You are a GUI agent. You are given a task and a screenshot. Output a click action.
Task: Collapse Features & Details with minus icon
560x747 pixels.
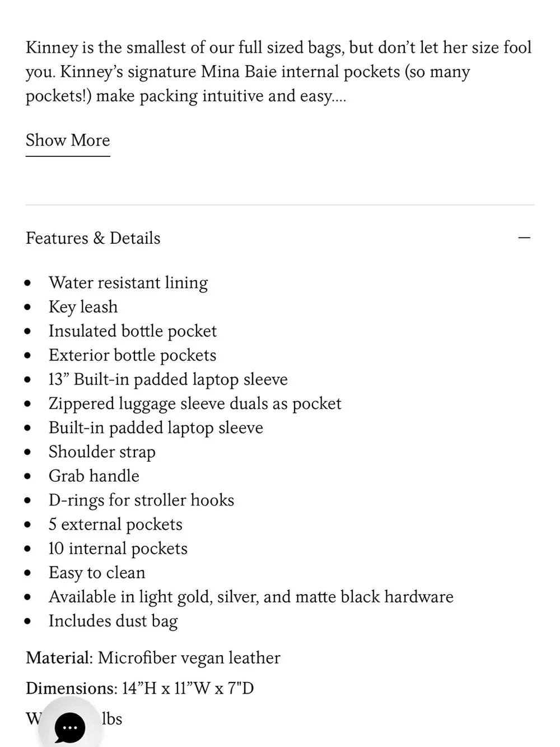pos(524,238)
